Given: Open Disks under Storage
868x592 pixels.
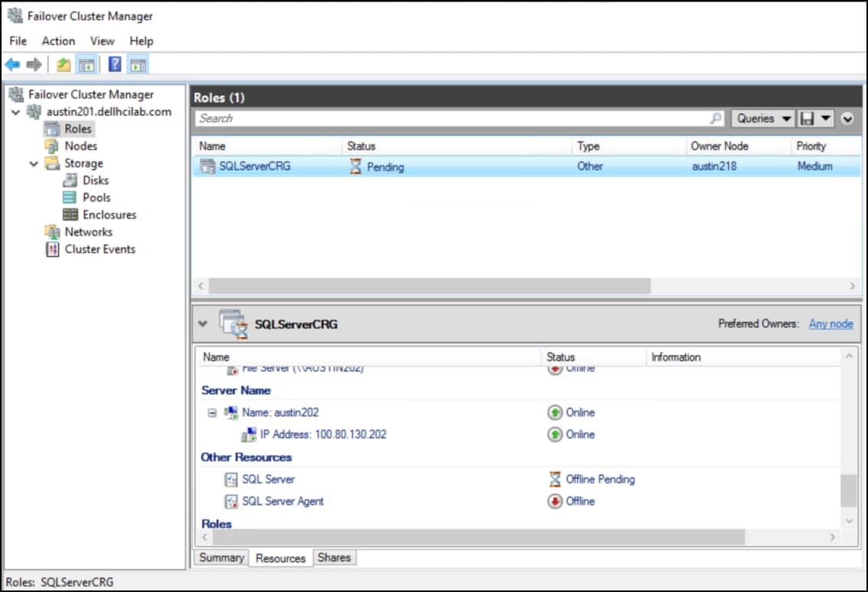Looking at the screenshot, I should (x=95, y=180).
